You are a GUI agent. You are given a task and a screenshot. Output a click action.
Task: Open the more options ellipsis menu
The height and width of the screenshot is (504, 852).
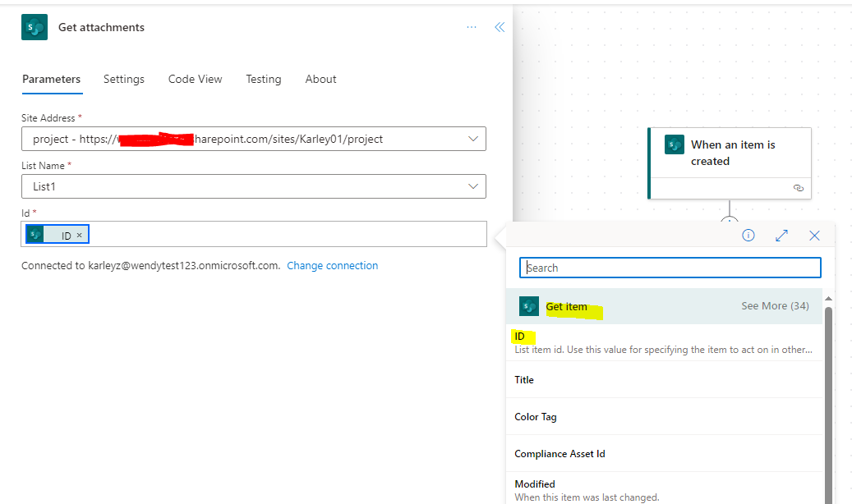click(472, 27)
